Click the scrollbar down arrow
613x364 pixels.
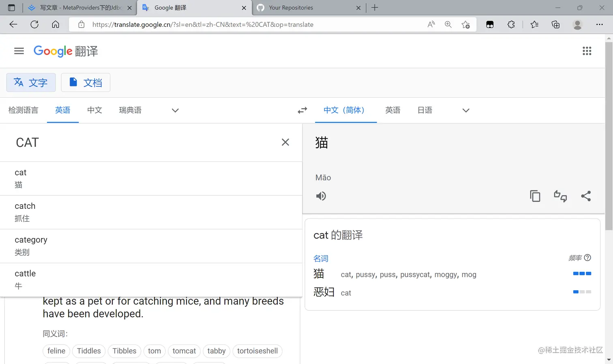point(609,360)
